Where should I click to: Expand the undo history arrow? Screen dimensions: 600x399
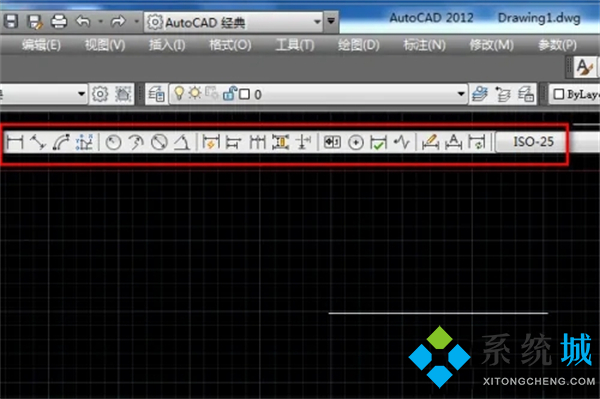tap(101, 21)
